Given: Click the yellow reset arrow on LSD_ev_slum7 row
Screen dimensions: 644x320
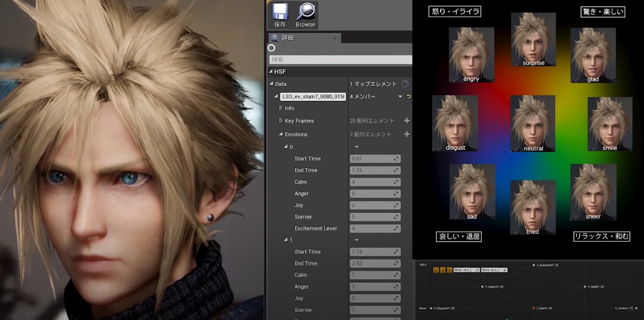Looking at the screenshot, I should (409, 97).
